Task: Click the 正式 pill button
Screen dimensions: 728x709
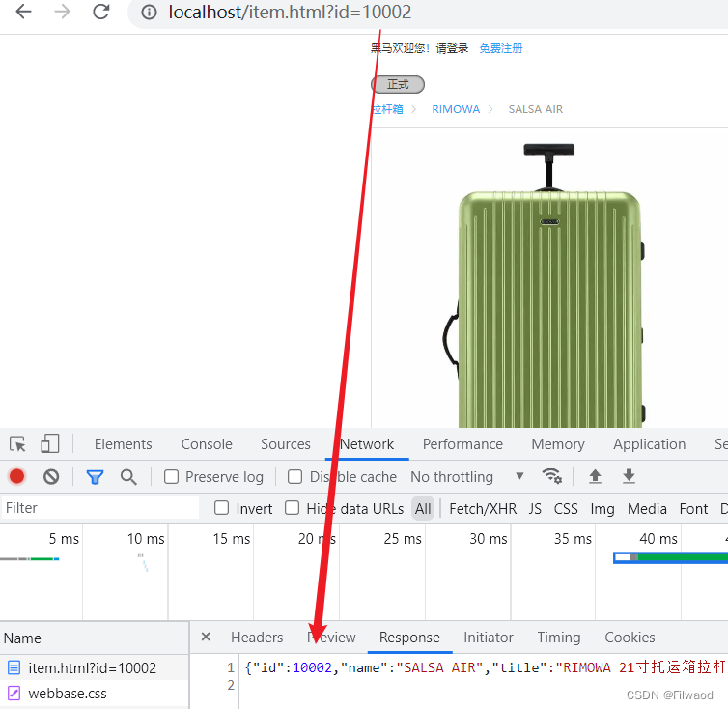Action: (x=398, y=85)
